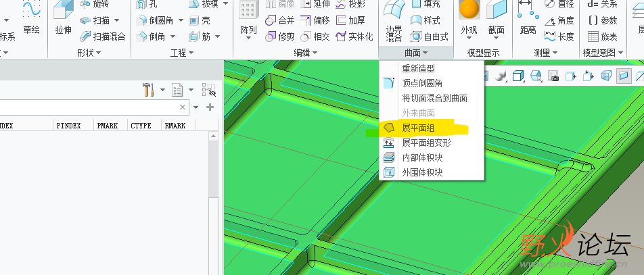Expand the 测量 group dropdown
Image resolution: width=644 pixels, height=275 pixels.
tap(547, 53)
